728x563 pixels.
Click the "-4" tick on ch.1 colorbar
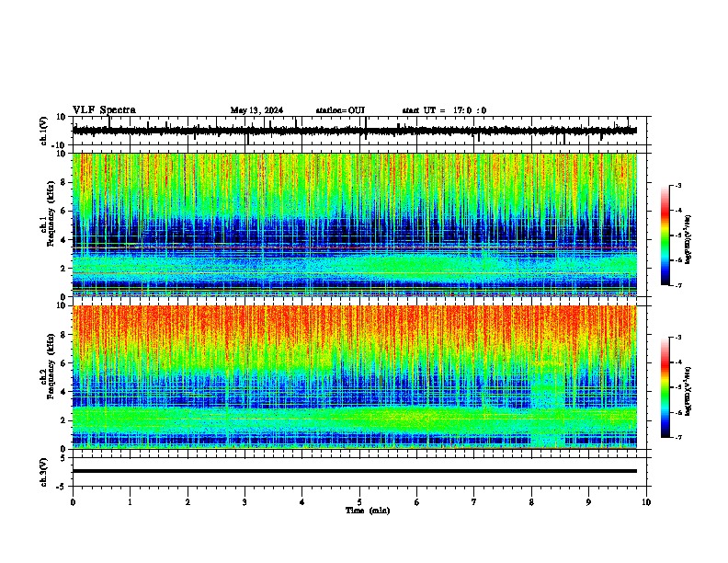(678, 211)
